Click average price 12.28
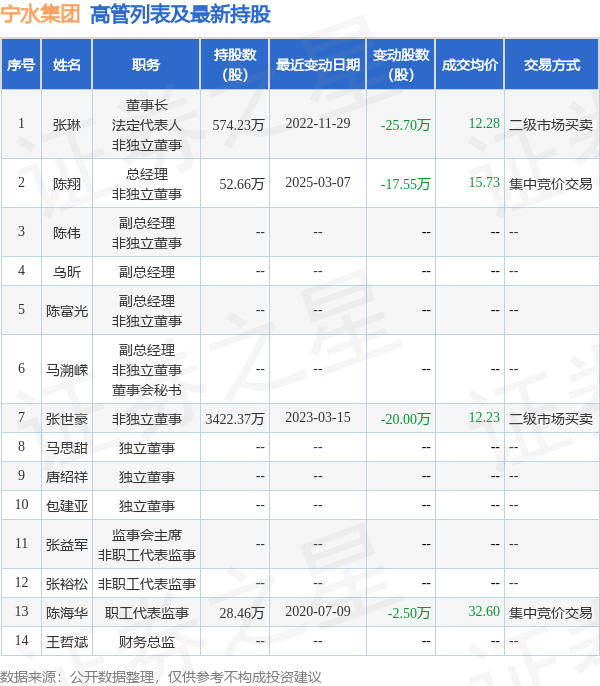600x686 pixels. pos(484,123)
